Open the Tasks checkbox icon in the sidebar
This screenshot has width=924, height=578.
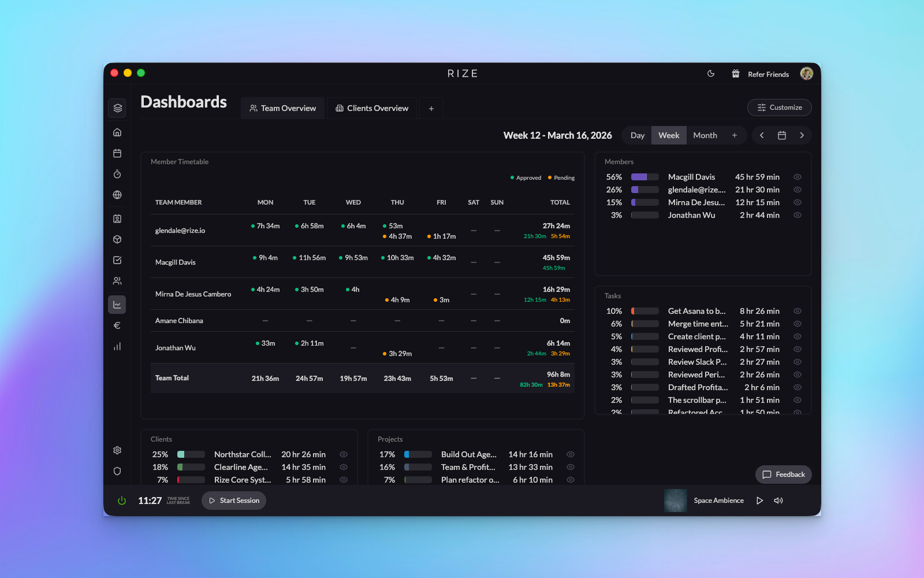point(117,260)
